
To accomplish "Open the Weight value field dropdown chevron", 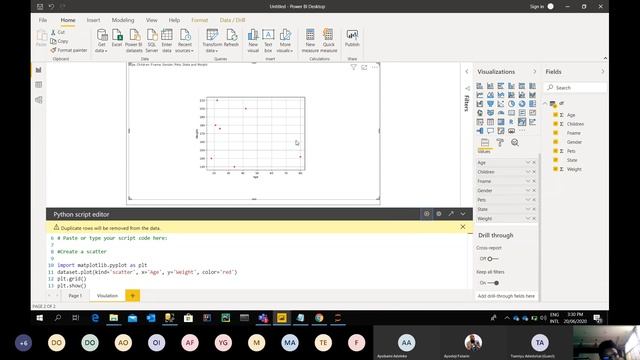I will click(x=528, y=219).
